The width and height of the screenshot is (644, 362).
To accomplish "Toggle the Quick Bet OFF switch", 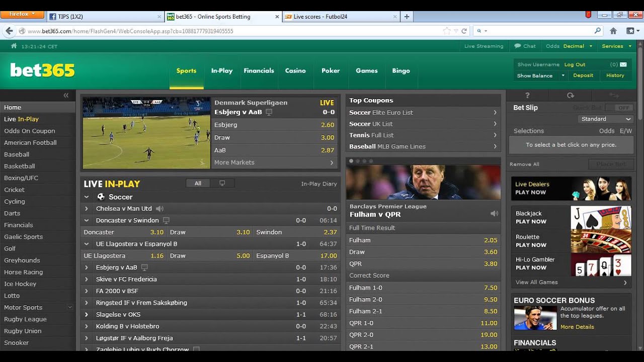I will 619,108.
